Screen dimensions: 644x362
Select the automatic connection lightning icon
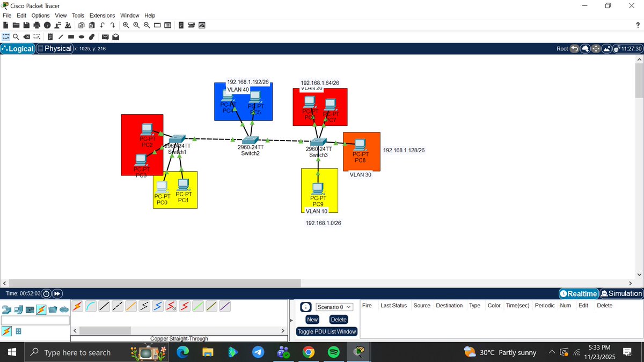click(78, 306)
